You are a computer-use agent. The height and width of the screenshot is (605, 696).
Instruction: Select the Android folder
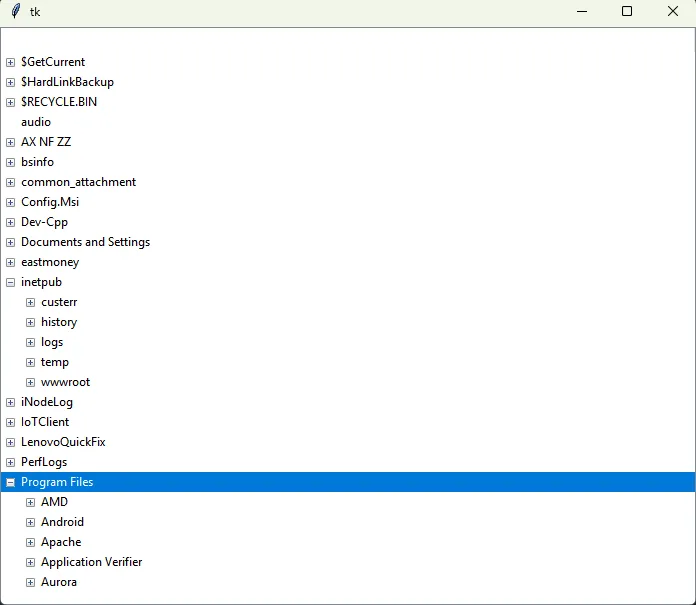pos(62,522)
